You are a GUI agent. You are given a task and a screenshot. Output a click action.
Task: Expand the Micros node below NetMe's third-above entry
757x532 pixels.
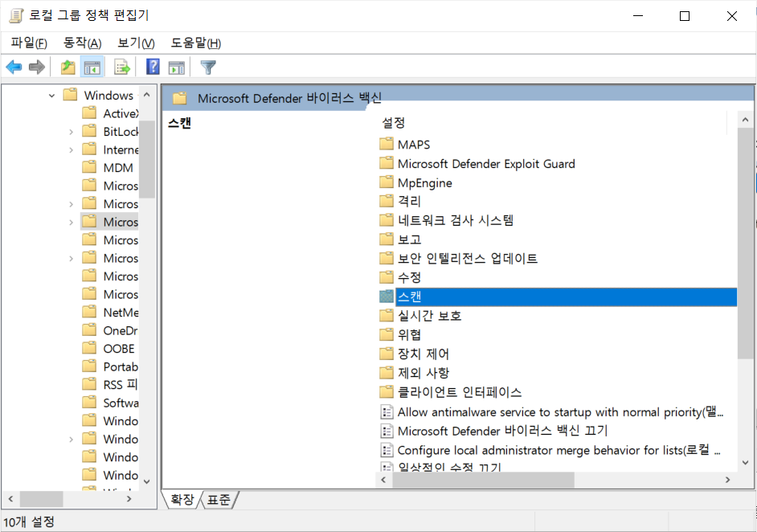[x=71, y=259]
